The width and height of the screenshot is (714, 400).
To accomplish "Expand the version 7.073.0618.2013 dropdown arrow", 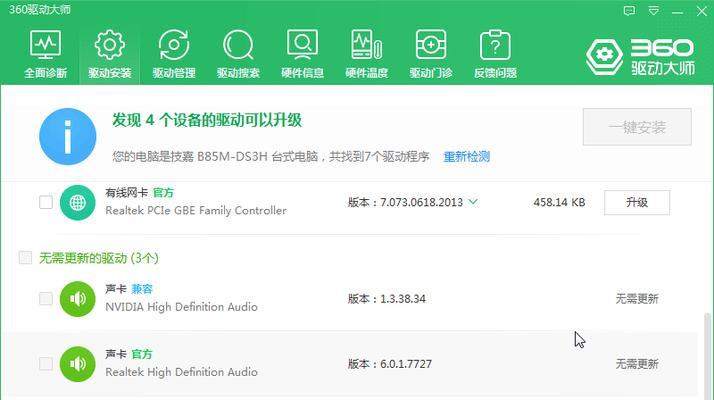I will pos(473,202).
